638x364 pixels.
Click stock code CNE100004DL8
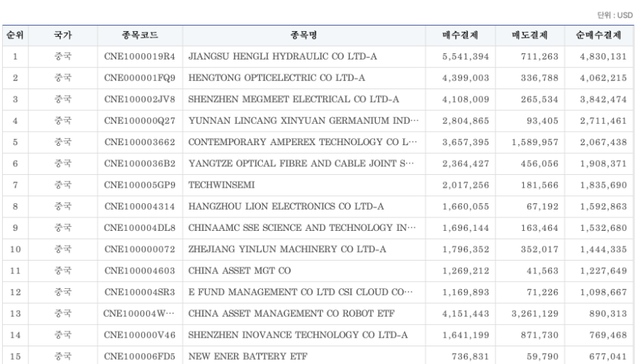coord(140,228)
